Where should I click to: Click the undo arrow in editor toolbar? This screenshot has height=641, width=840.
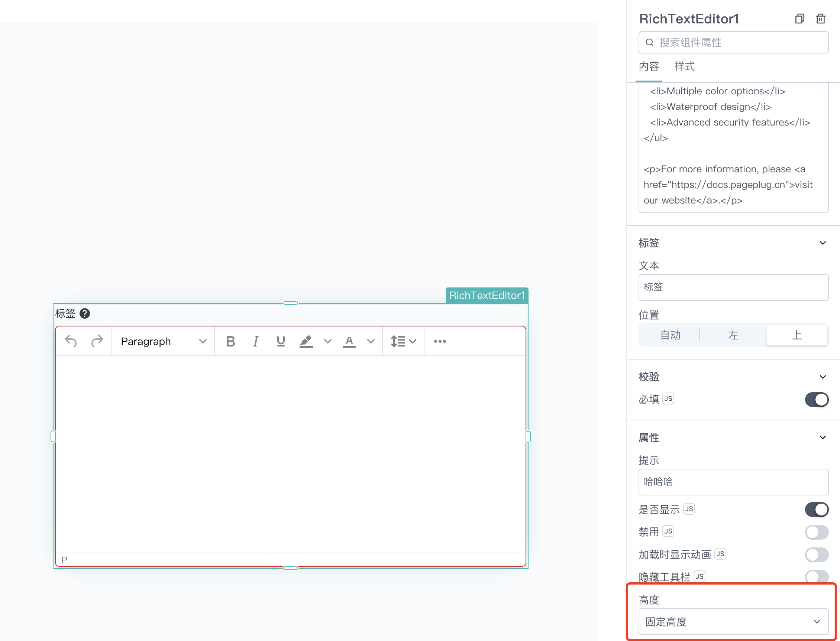click(71, 341)
